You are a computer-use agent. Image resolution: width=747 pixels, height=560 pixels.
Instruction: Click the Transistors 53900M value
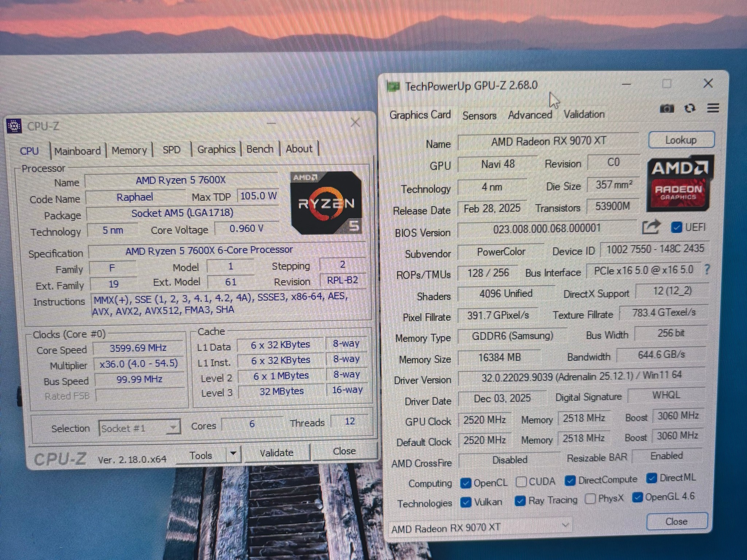[612, 206]
